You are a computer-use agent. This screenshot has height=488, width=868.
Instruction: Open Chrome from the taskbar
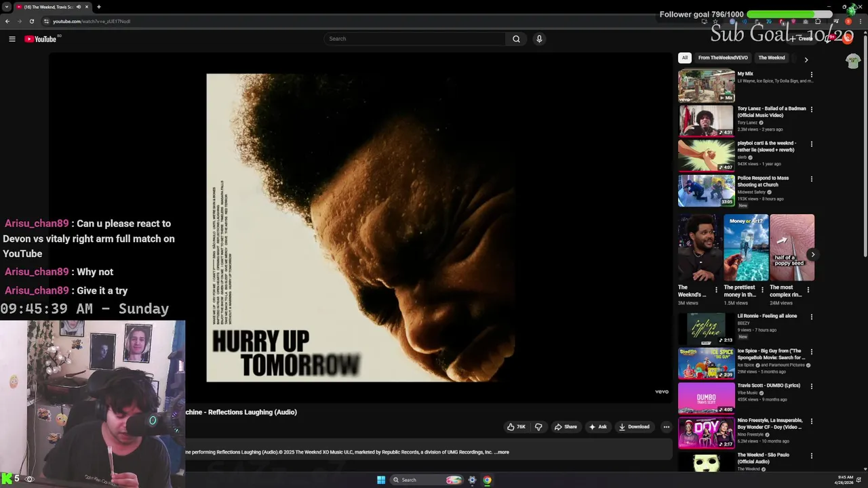tap(487, 480)
